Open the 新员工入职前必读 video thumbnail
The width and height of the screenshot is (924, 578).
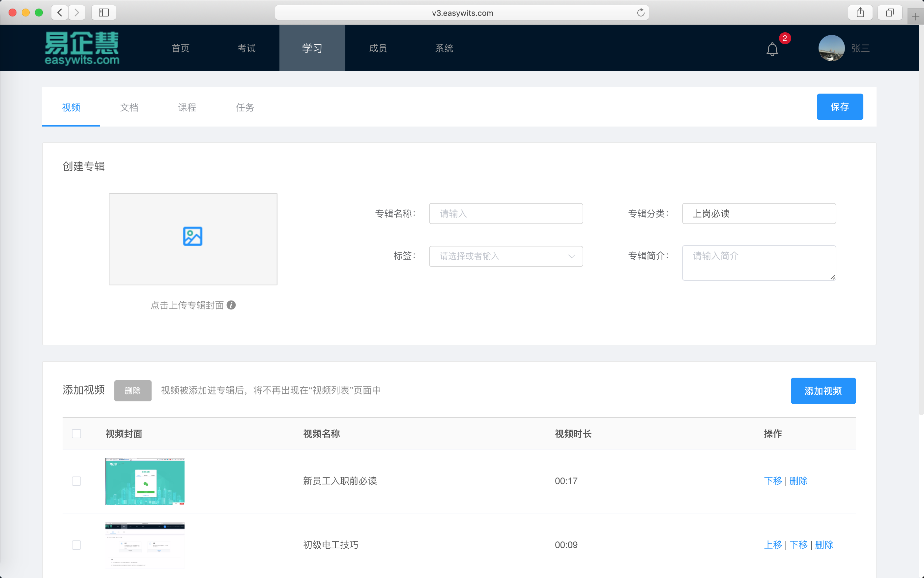(145, 481)
